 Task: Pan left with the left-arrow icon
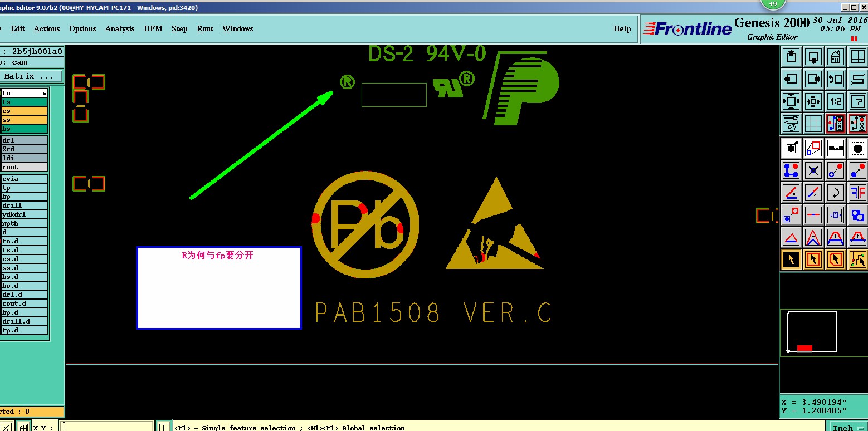tap(791, 79)
